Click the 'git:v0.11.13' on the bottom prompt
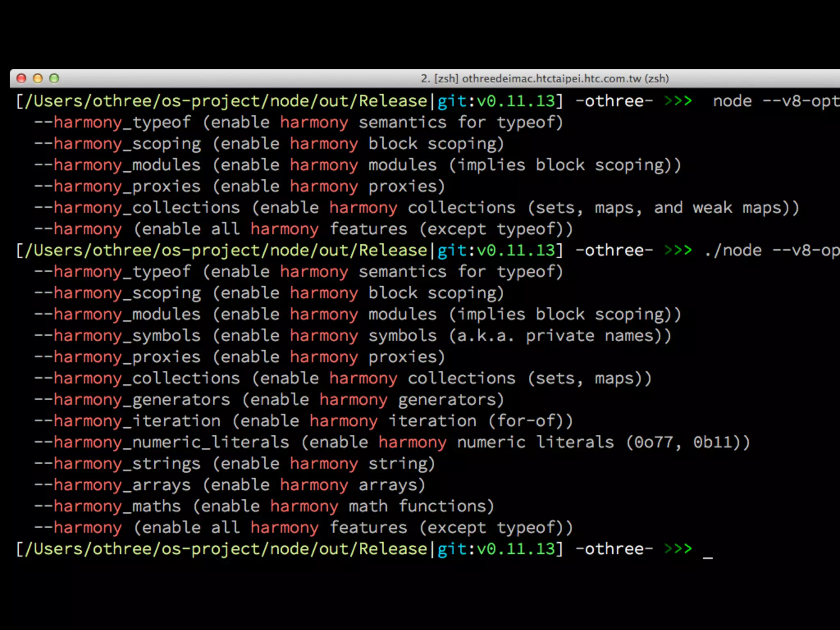This screenshot has width=840, height=630. (x=496, y=549)
